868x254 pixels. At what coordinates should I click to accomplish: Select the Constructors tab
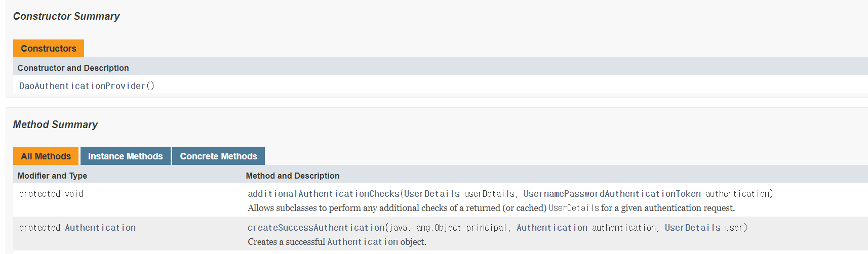click(49, 49)
